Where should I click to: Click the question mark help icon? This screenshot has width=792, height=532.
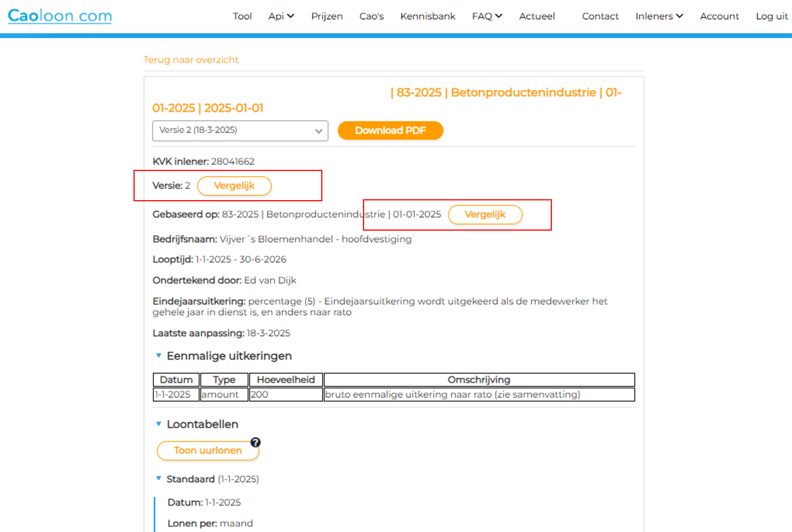(x=255, y=442)
